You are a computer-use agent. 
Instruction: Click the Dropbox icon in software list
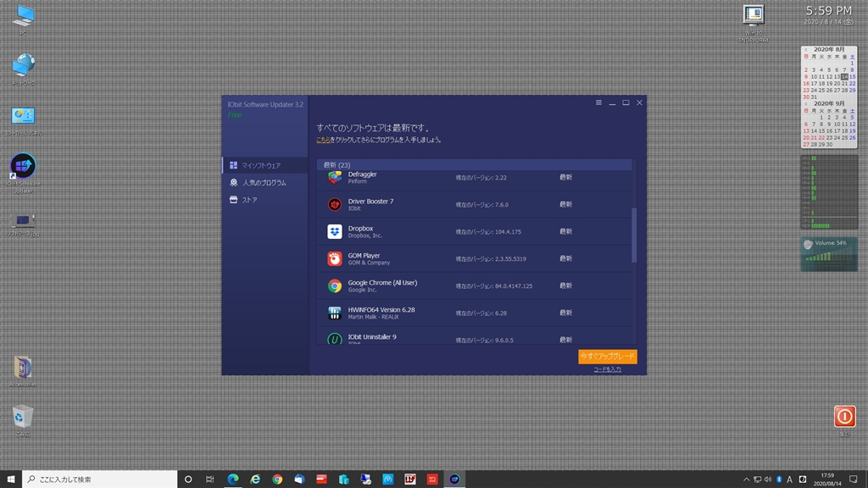334,231
